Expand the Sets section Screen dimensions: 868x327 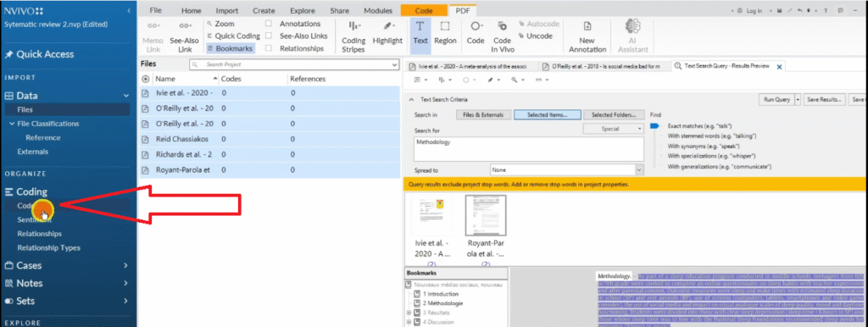(126, 301)
